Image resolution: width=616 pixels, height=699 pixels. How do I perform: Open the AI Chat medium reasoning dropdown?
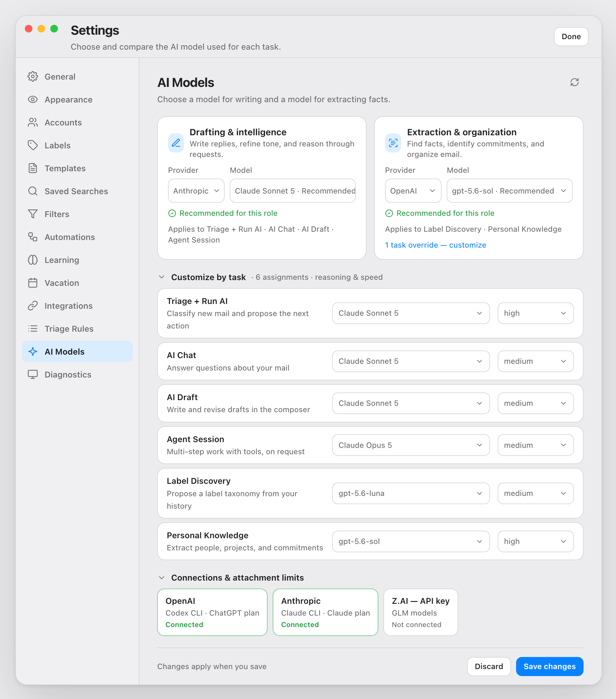(x=535, y=361)
